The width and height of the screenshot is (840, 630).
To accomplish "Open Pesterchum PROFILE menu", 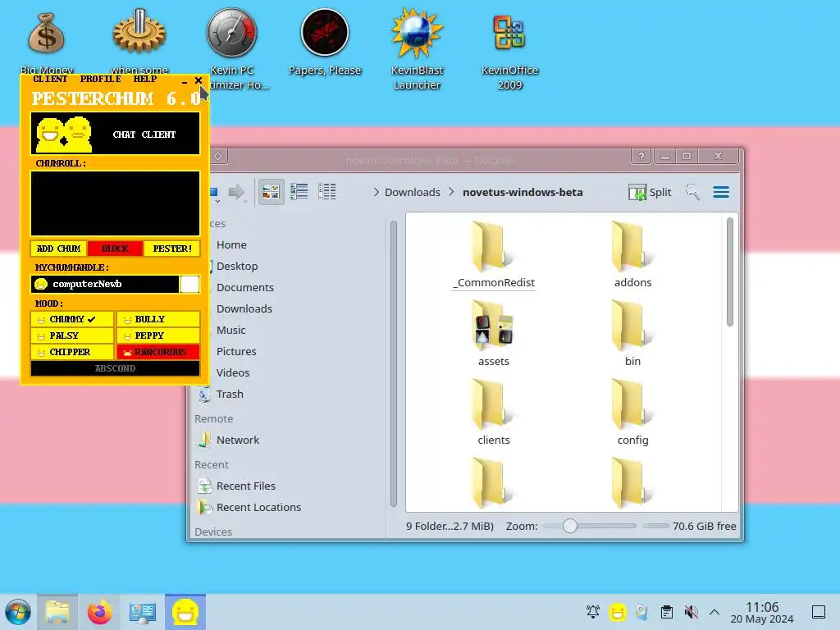I will pos(101,79).
